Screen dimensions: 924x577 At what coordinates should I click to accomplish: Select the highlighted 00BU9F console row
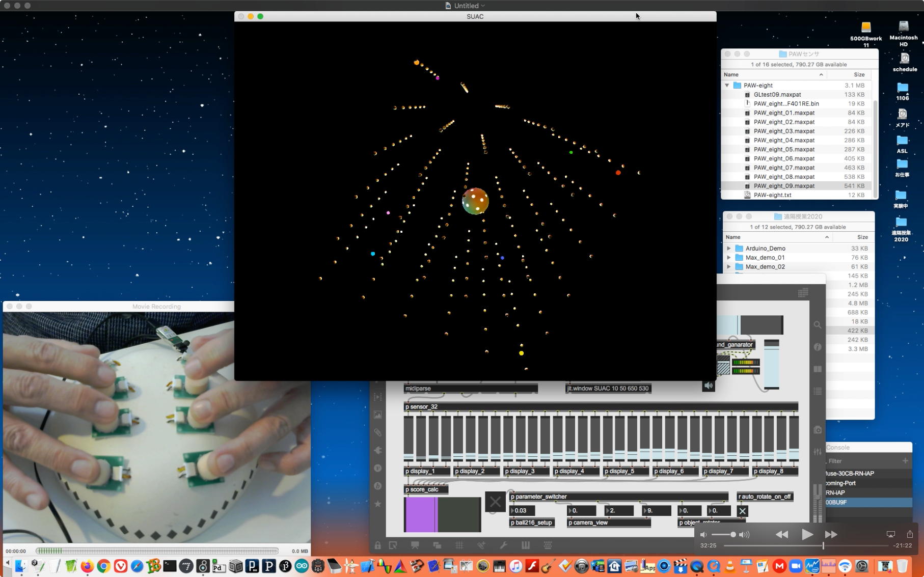pos(868,502)
